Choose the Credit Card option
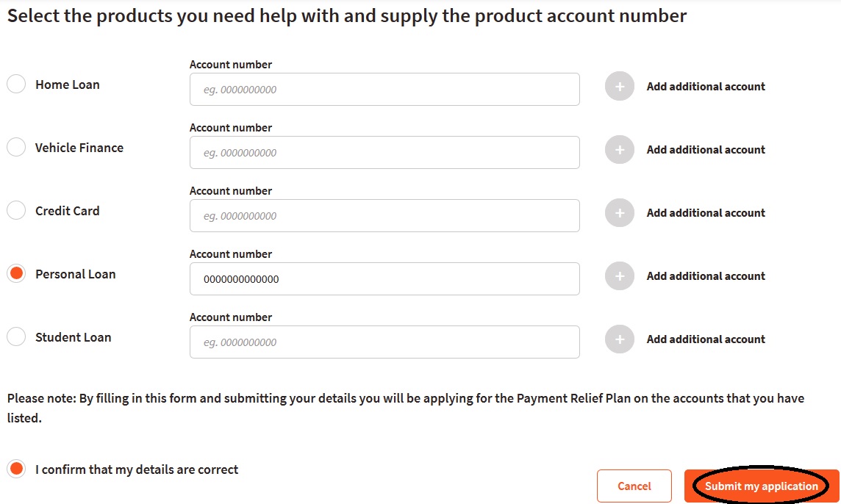 tap(16, 211)
